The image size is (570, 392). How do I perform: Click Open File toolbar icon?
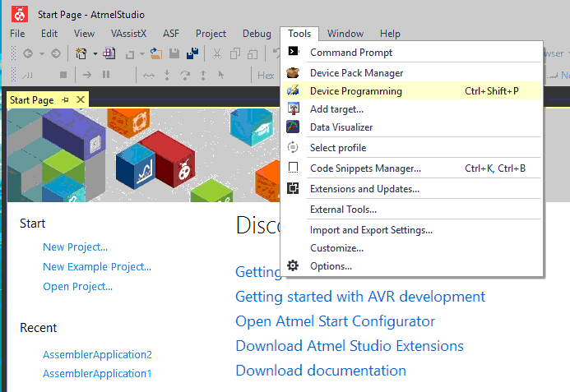(156, 53)
